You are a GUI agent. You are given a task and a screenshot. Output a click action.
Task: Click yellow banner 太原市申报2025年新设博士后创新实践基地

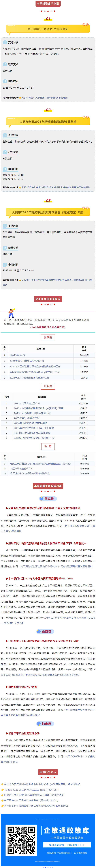point(48,122)
